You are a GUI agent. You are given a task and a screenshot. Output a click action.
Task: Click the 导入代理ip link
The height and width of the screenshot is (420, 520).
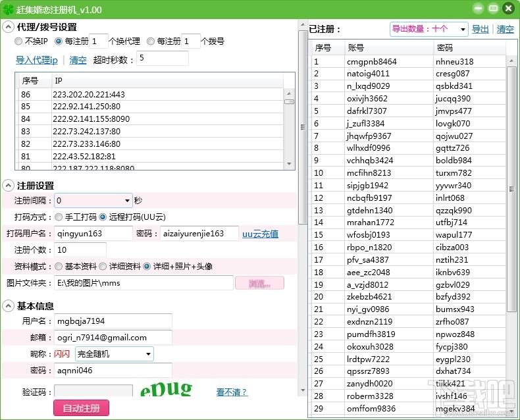tap(36, 60)
